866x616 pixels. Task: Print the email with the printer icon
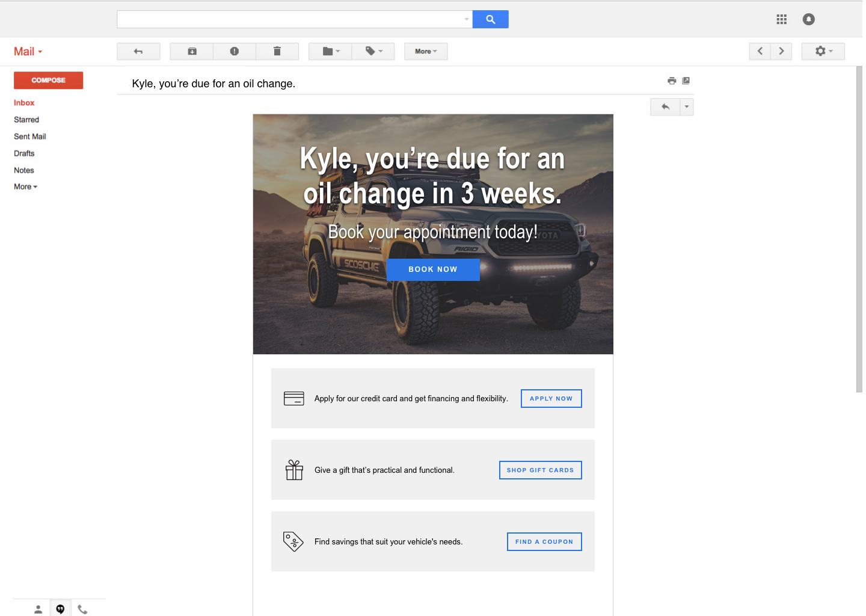tap(672, 81)
